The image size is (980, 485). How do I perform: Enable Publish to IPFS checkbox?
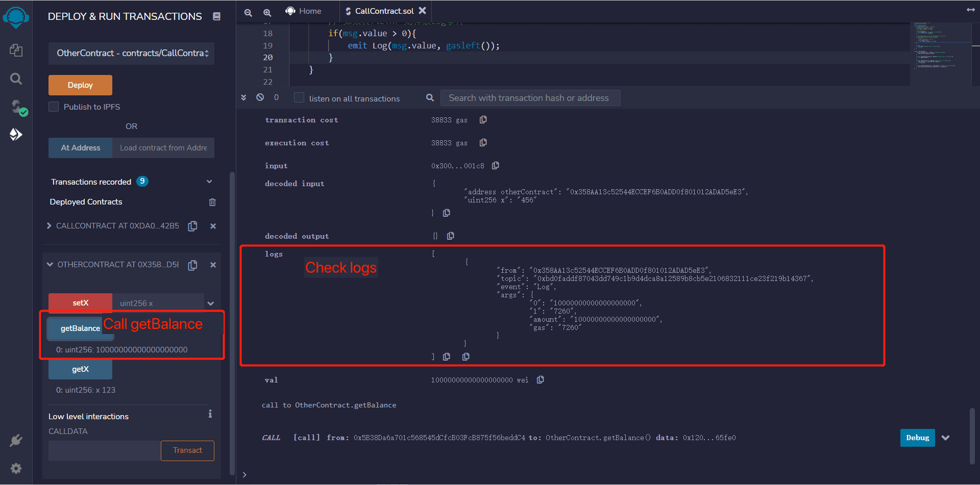pyautogui.click(x=54, y=107)
